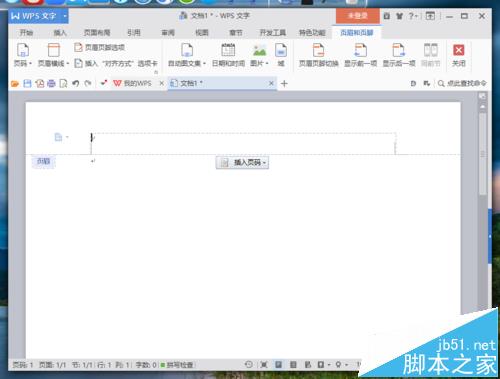Select outline view icon in status bar
This screenshot has height=379, width=500.
point(293,365)
